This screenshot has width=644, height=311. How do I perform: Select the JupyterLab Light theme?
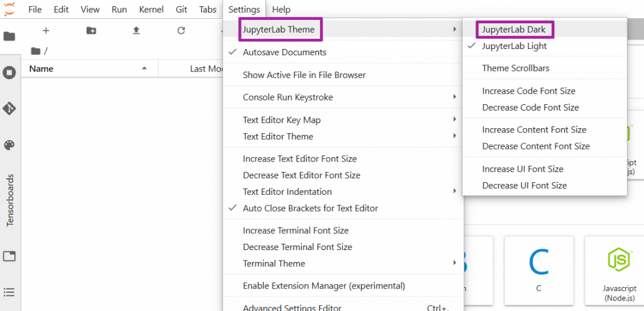click(x=545, y=46)
